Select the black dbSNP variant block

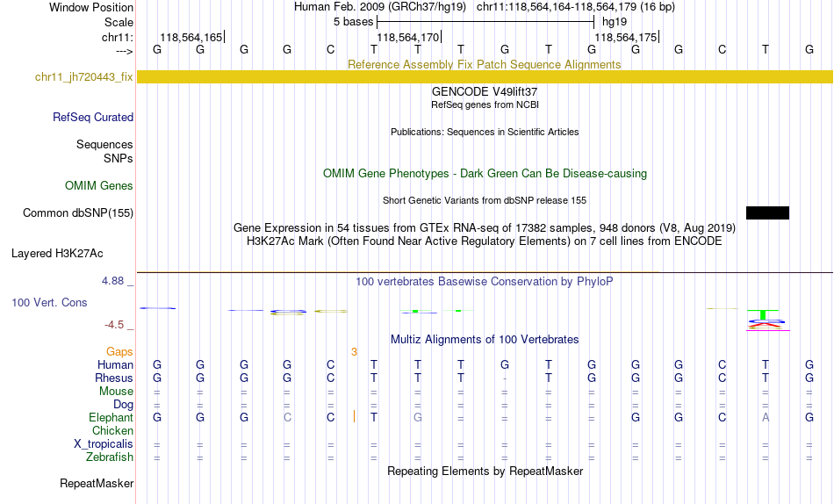tap(767, 212)
